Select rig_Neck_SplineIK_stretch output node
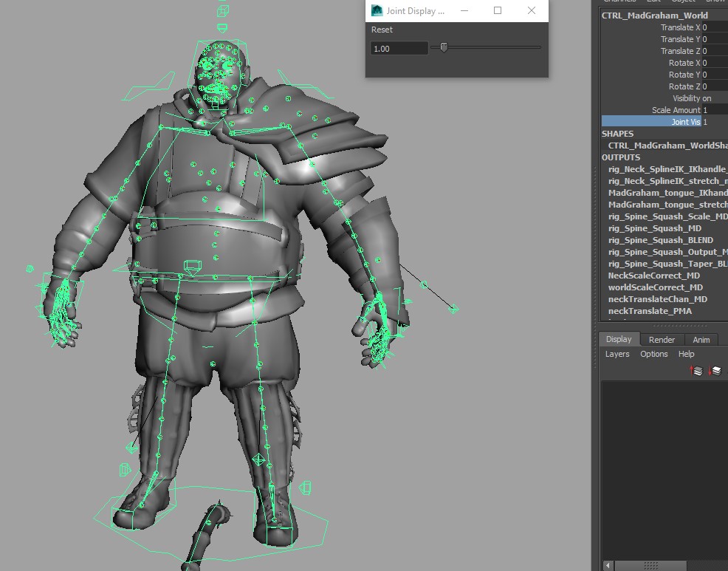The height and width of the screenshot is (571, 728). 667,181
